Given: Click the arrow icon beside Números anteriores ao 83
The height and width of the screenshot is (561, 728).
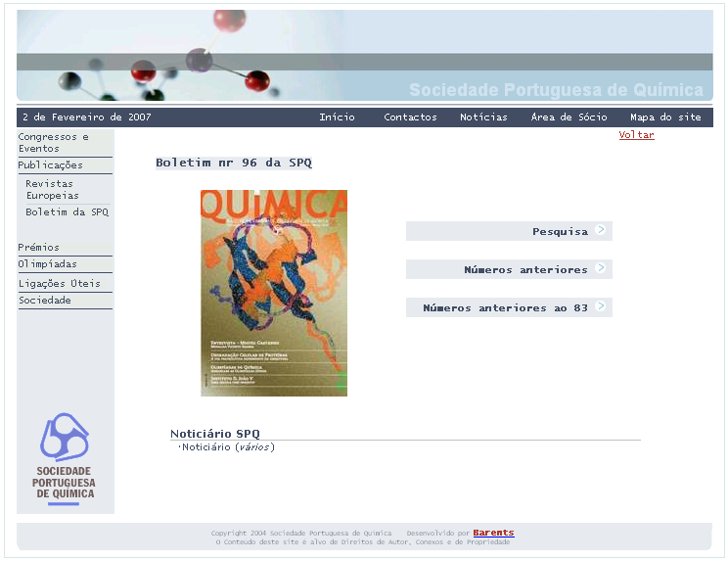Looking at the screenshot, I should (601, 305).
